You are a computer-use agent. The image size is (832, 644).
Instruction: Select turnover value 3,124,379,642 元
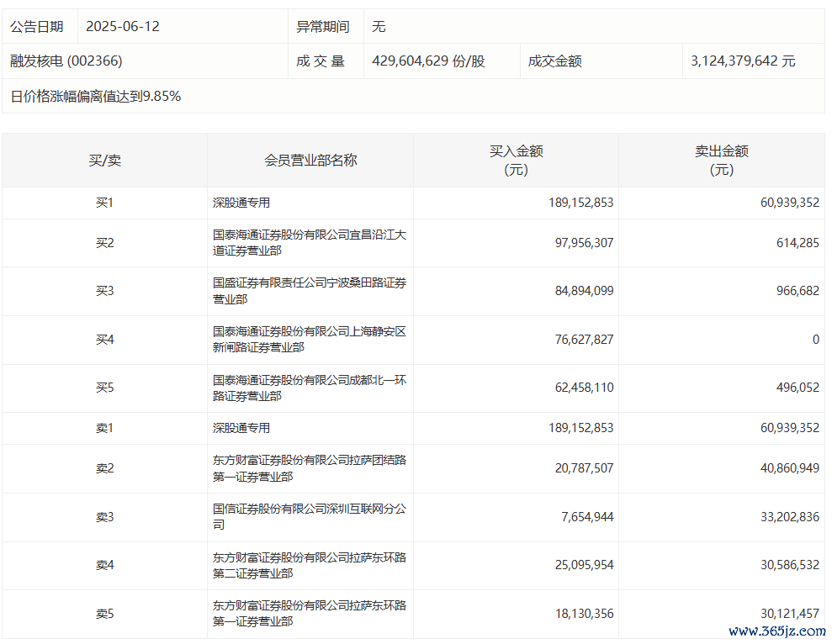743,61
